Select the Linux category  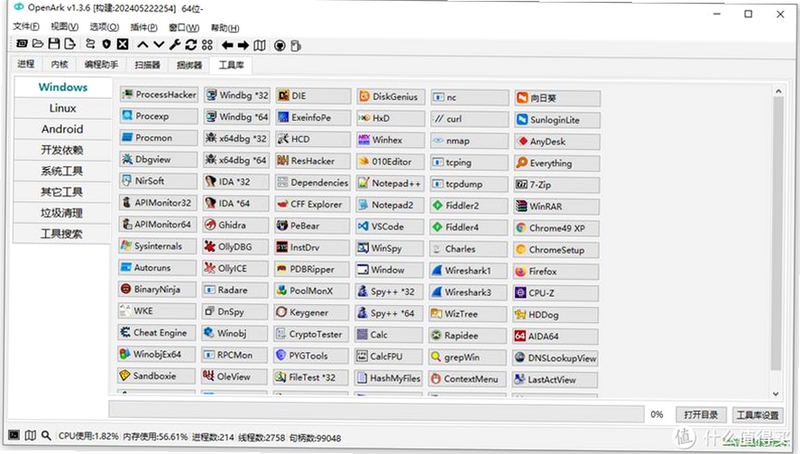click(63, 108)
